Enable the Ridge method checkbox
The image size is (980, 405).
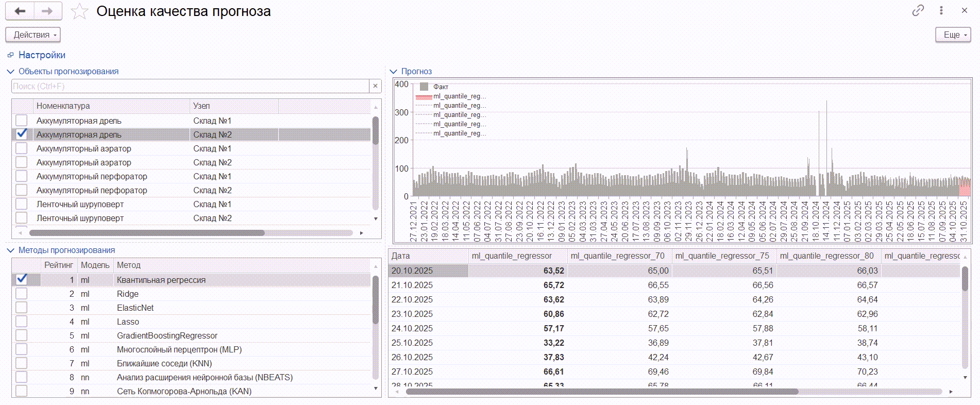[x=21, y=294]
